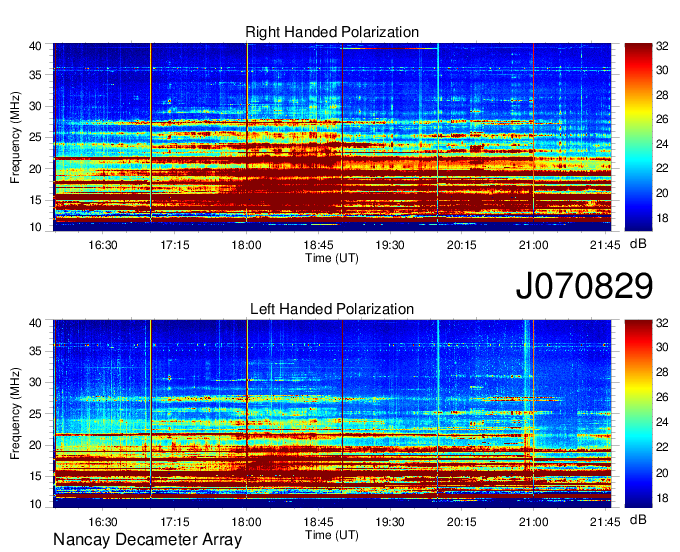The width and height of the screenshot is (680, 552).
Task: Click the "35" frequency tick of Left Handed plot
Action: click(x=35, y=352)
